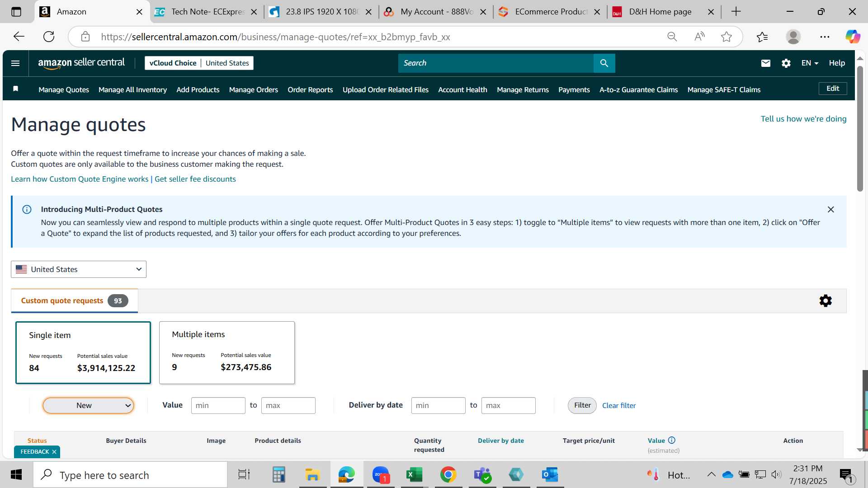Open Payments in the nav bar
Screen dimensions: 868x488
pyautogui.click(x=574, y=89)
